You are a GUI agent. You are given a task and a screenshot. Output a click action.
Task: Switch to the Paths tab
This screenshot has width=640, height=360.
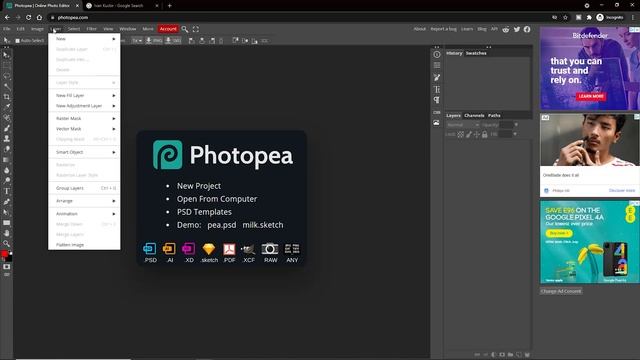[x=494, y=116]
